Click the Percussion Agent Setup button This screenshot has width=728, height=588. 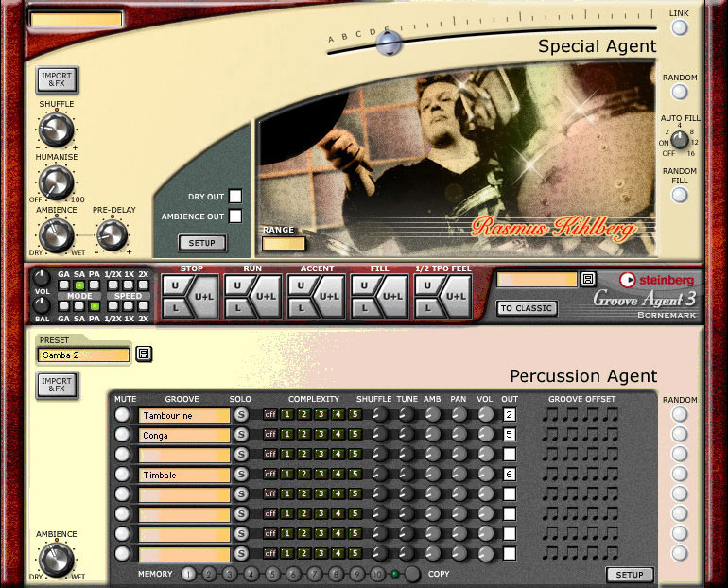coord(630,575)
